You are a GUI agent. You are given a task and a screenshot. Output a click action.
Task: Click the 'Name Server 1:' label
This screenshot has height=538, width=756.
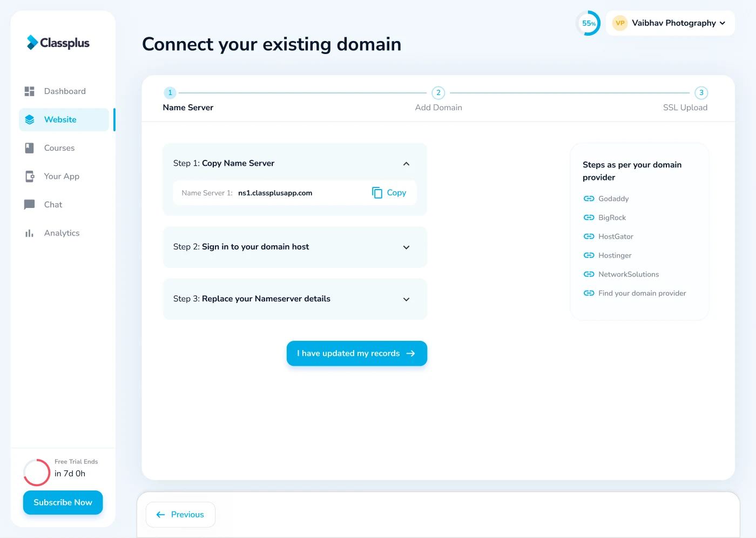207,193
